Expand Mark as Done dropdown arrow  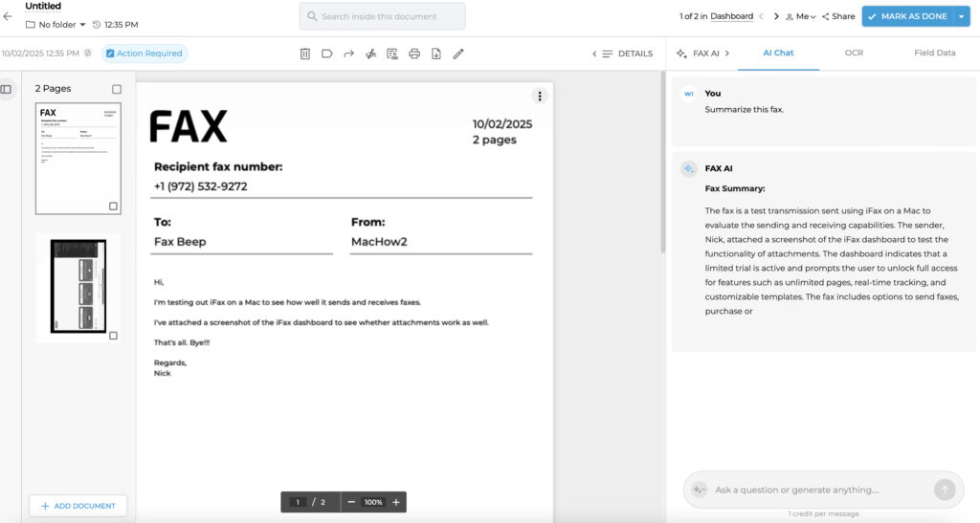[x=961, y=16]
